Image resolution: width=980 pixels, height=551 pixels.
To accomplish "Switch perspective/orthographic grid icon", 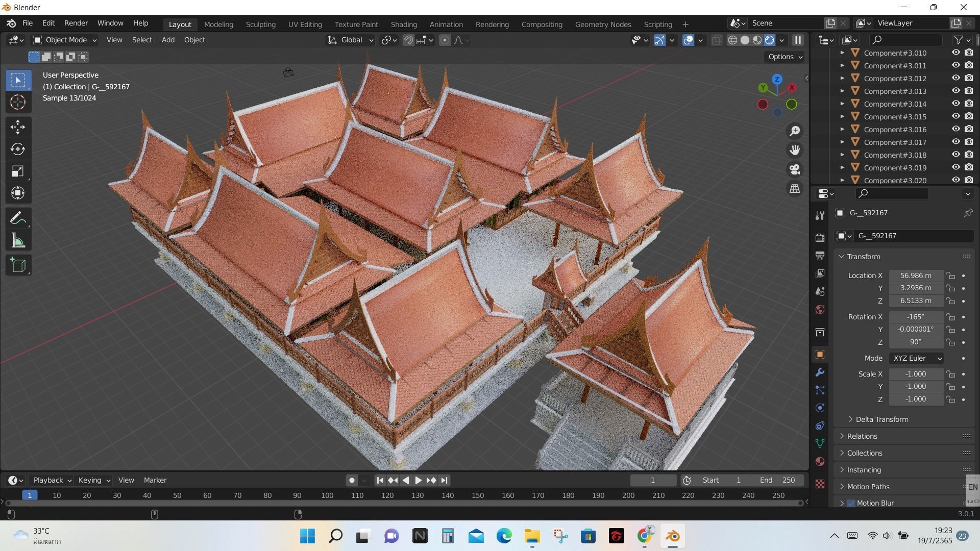I will coord(795,189).
